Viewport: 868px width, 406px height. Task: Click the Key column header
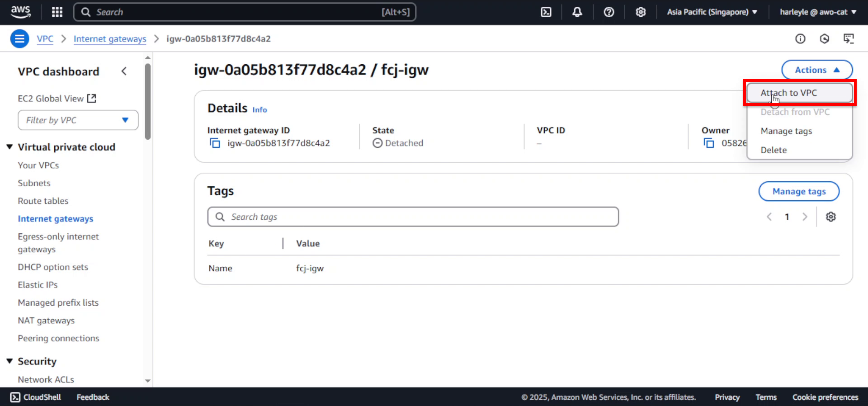point(216,244)
